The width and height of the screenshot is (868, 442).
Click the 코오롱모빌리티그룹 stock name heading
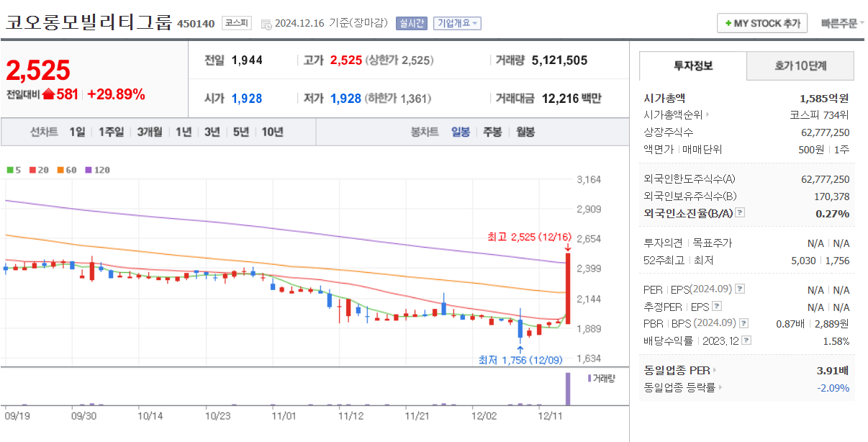89,22
